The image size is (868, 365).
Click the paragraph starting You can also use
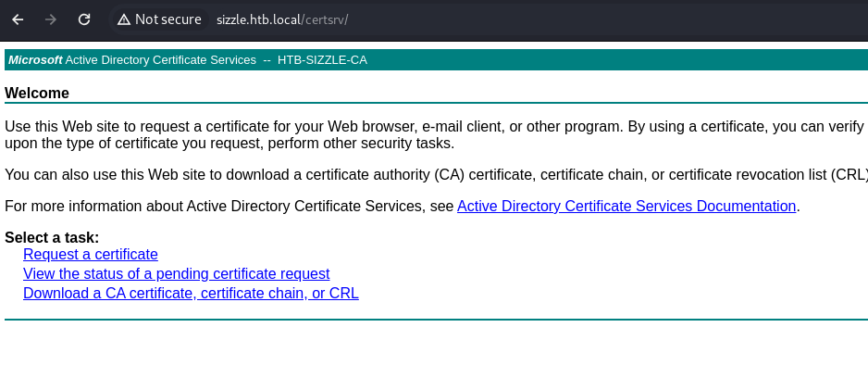(436, 174)
